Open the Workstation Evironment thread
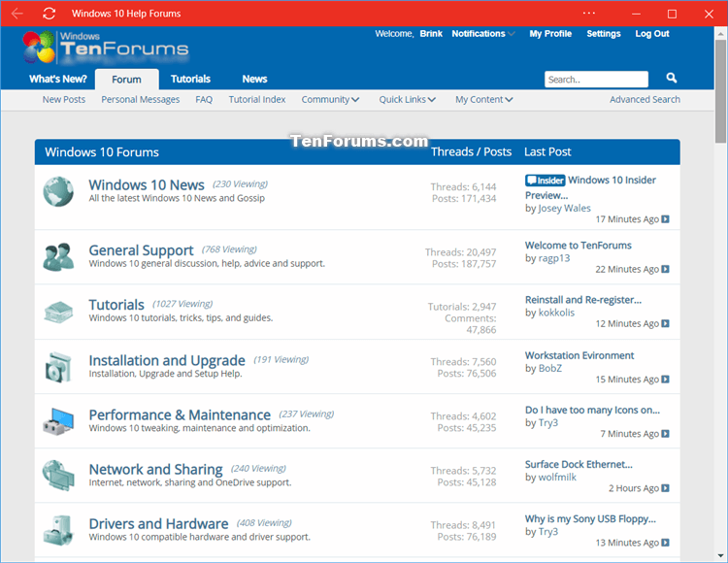 coord(579,355)
